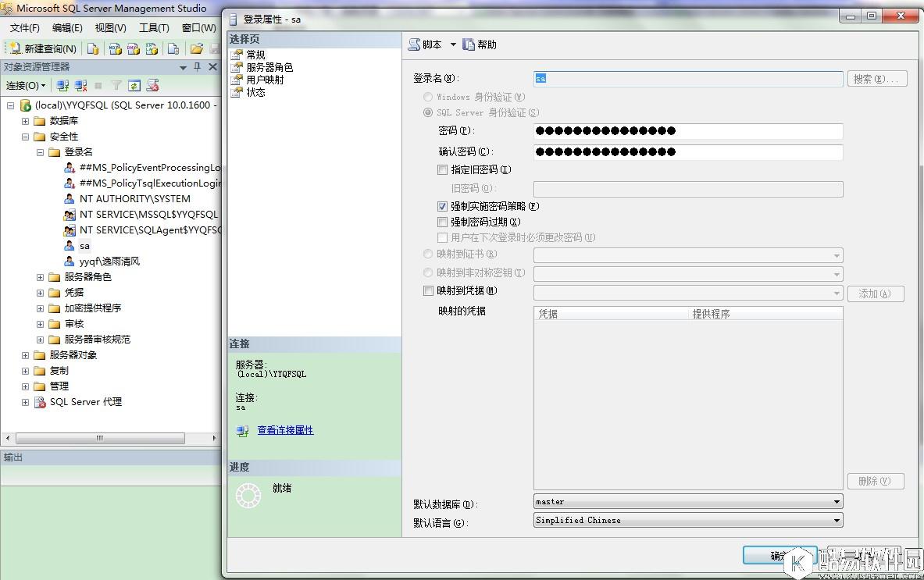This screenshot has width=924, height=580.
Task: Open the 默认语言 dropdown
Action: pos(837,520)
